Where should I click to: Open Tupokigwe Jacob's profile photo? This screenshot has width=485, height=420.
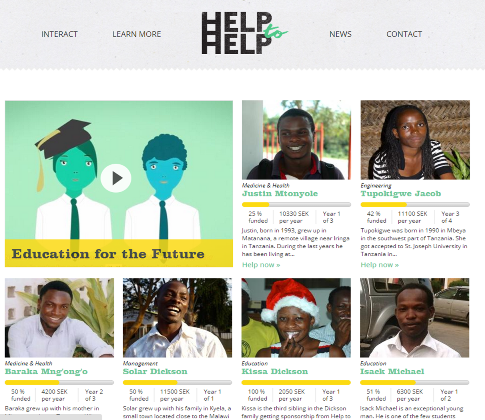(415, 140)
